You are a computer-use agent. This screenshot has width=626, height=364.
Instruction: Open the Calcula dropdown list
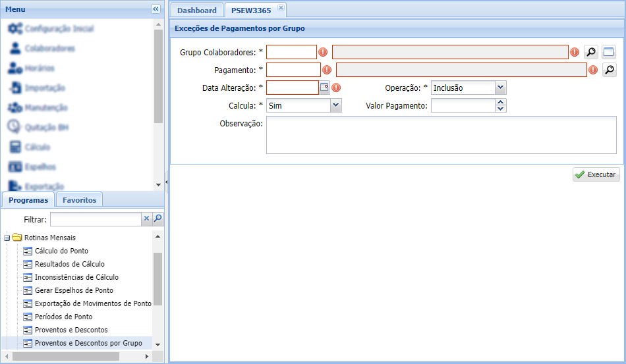[x=335, y=105]
